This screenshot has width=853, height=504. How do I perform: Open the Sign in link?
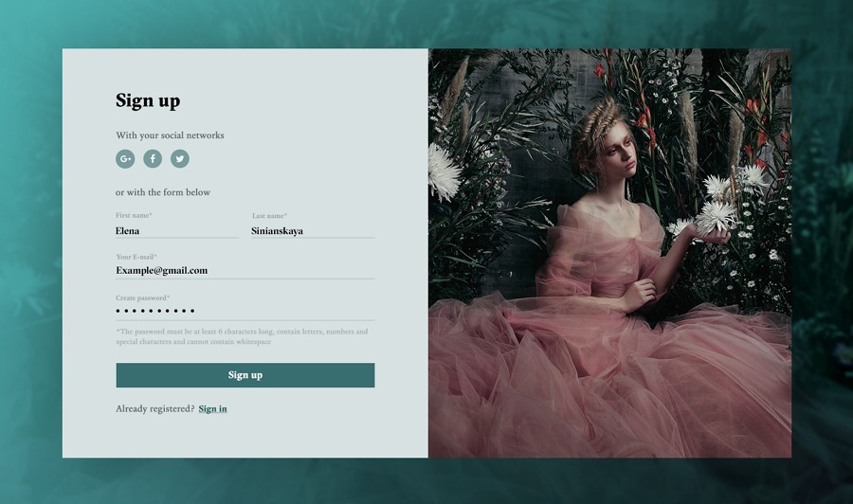[212, 409]
